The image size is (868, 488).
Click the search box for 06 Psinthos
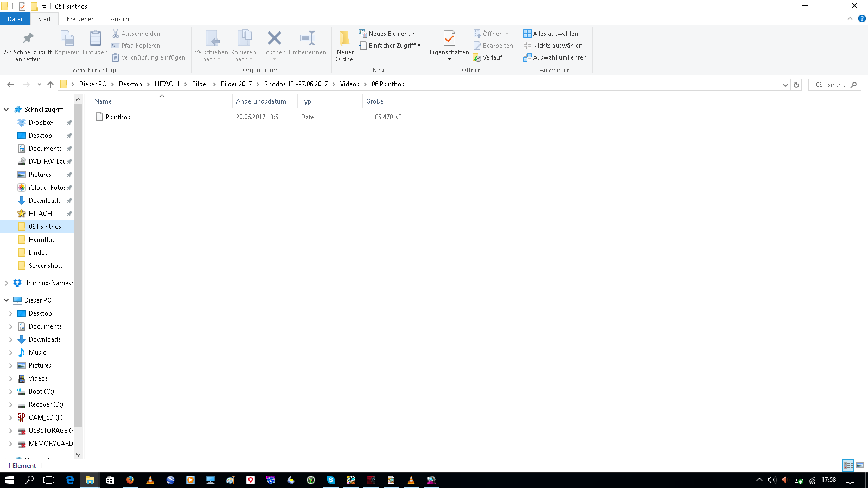[x=830, y=85]
